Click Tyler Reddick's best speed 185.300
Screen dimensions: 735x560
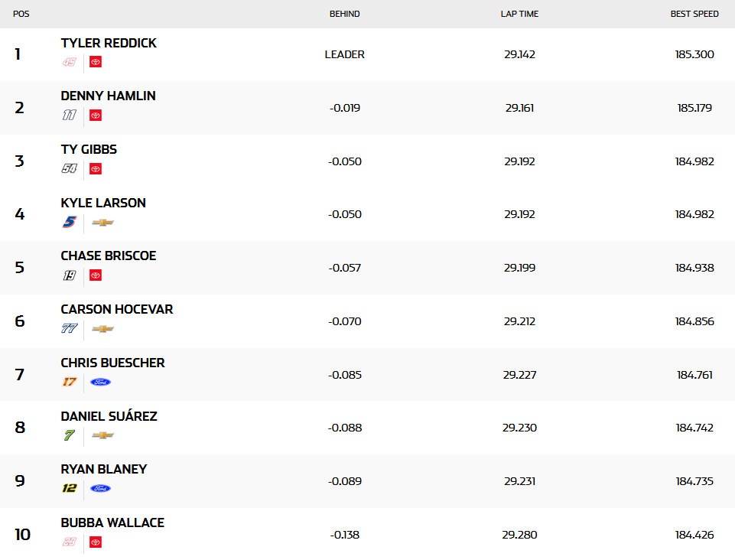click(694, 54)
